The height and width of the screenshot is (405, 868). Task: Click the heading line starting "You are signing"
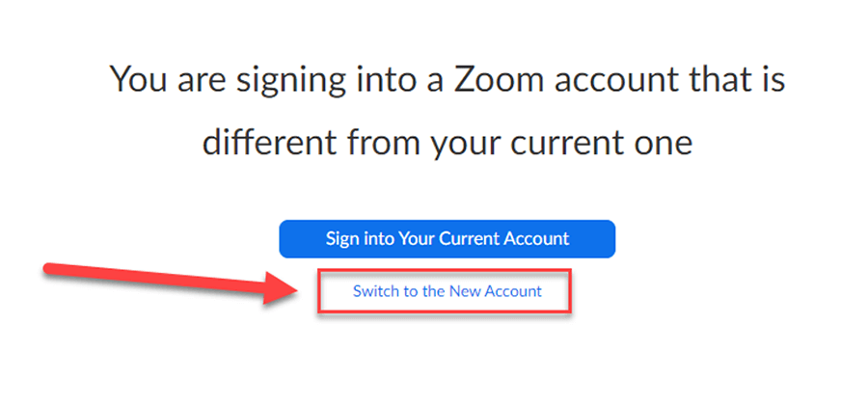(x=447, y=79)
